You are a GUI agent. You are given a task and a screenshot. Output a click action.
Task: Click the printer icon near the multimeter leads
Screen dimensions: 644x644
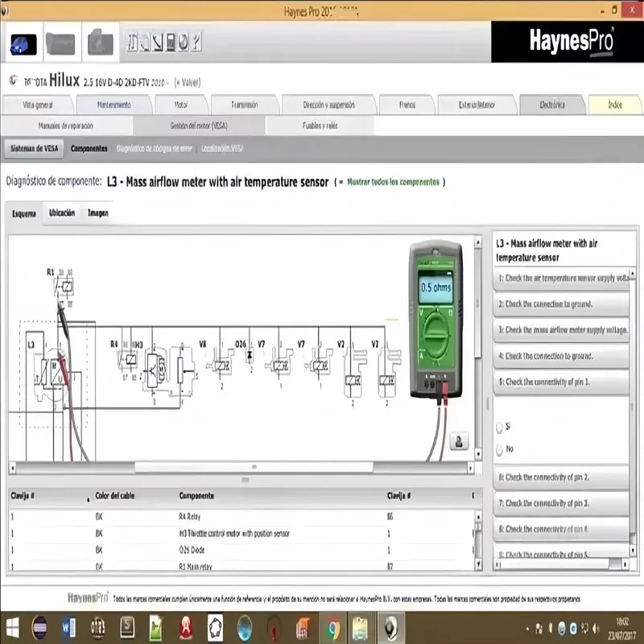(459, 442)
